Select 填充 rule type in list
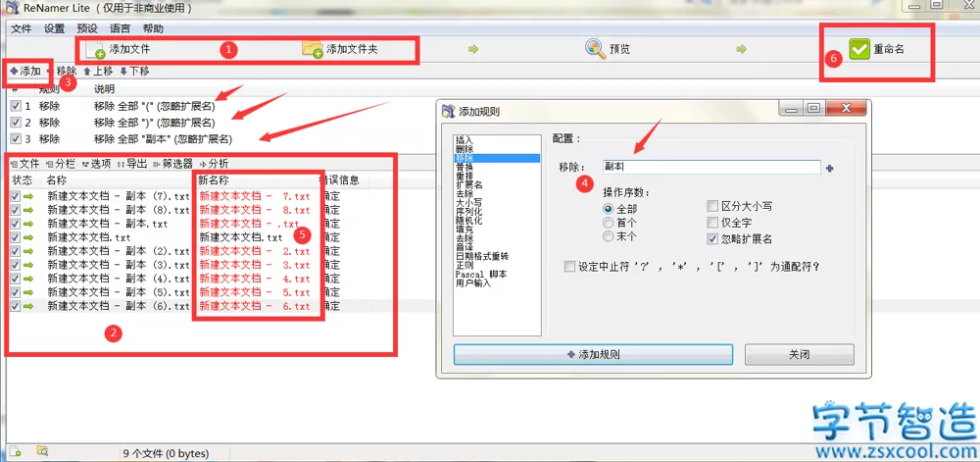 (x=498, y=230)
